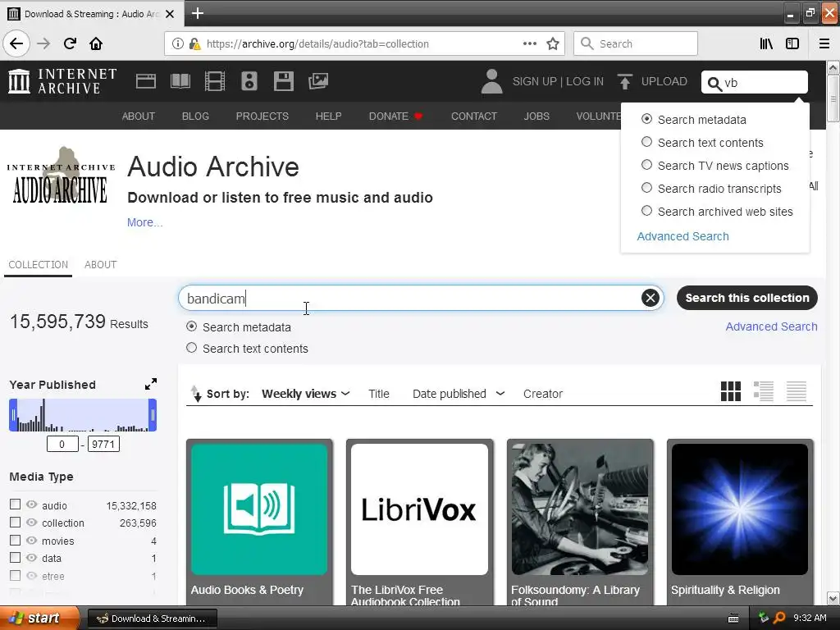Hide movies results with eye icon
The image size is (840, 630).
[32, 541]
